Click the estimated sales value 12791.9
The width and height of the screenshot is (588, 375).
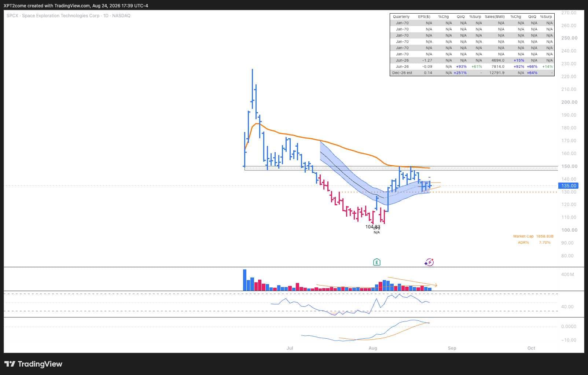coord(497,73)
